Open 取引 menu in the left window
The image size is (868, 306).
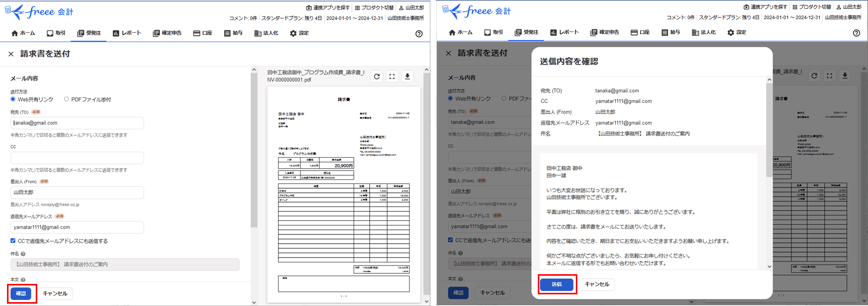[56, 33]
